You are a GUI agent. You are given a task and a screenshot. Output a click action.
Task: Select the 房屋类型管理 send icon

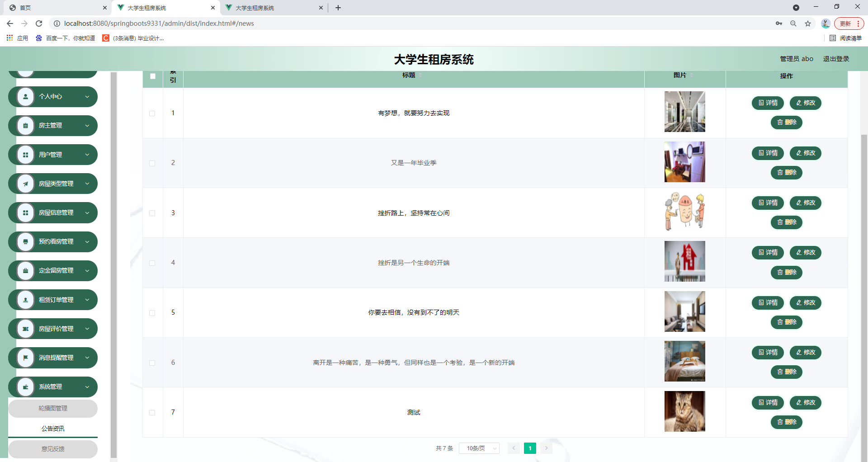25,183
